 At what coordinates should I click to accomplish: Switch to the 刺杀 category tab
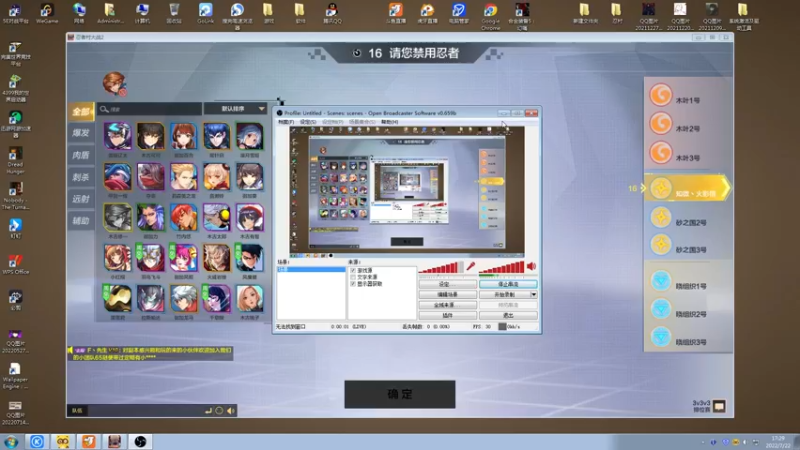coord(81,177)
